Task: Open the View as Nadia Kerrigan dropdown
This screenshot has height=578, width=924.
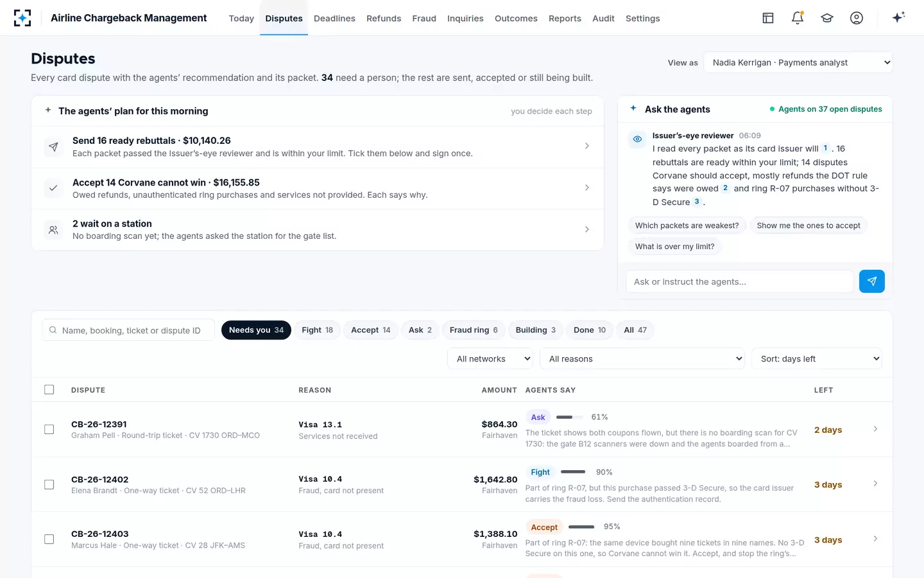Action: [x=798, y=62]
